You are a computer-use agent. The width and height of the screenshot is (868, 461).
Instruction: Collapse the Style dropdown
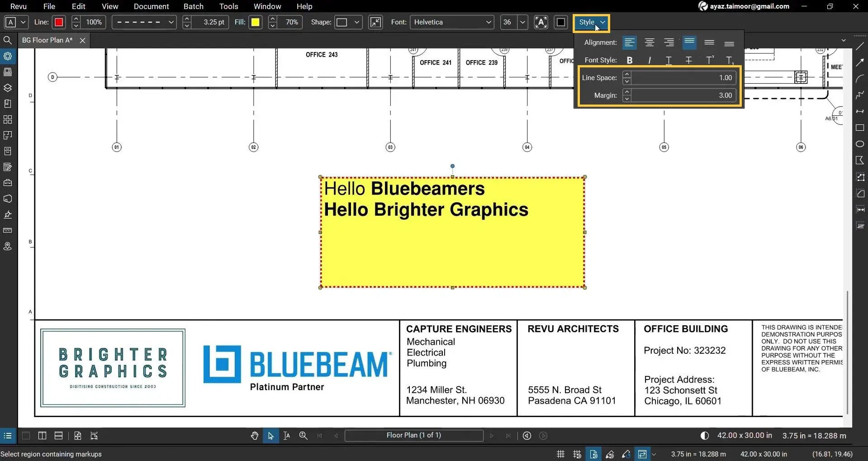[591, 22]
